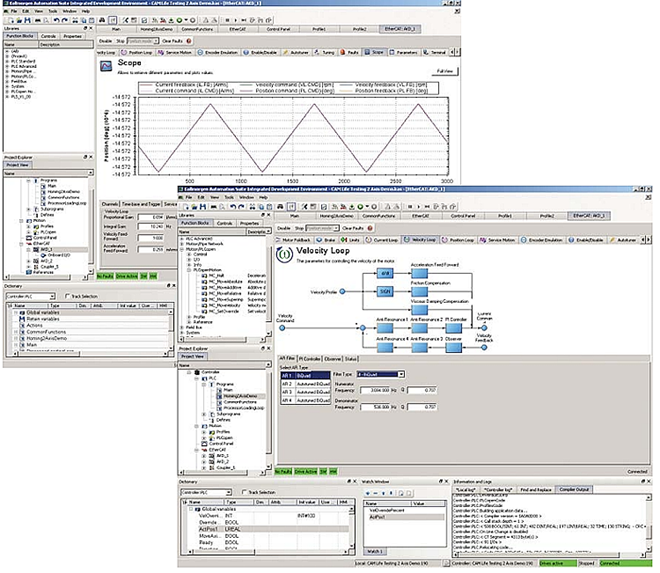Viewport: 660px width, 573px height.
Task: Click the d/dt block in the Velocity Loop diagram
Action: coord(385,274)
